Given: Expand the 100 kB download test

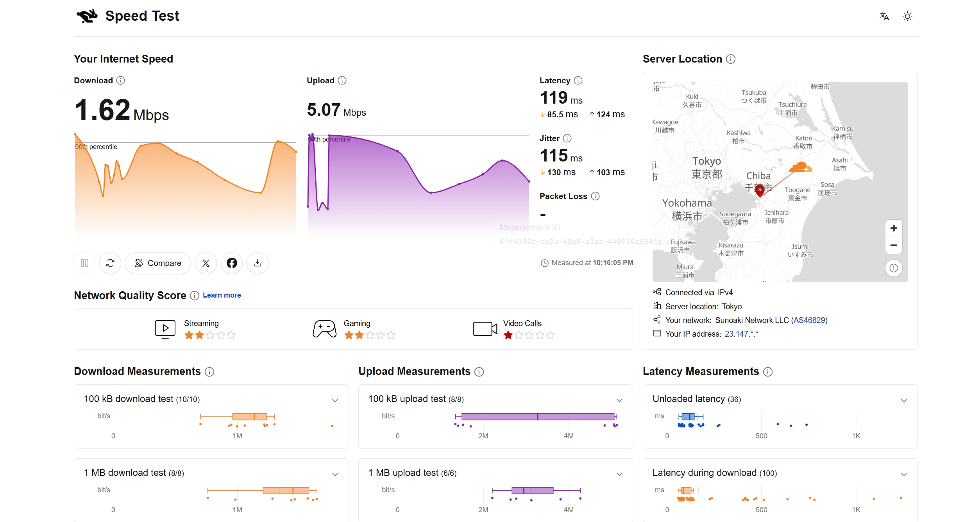Looking at the screenshot, I should pos(335,400).
